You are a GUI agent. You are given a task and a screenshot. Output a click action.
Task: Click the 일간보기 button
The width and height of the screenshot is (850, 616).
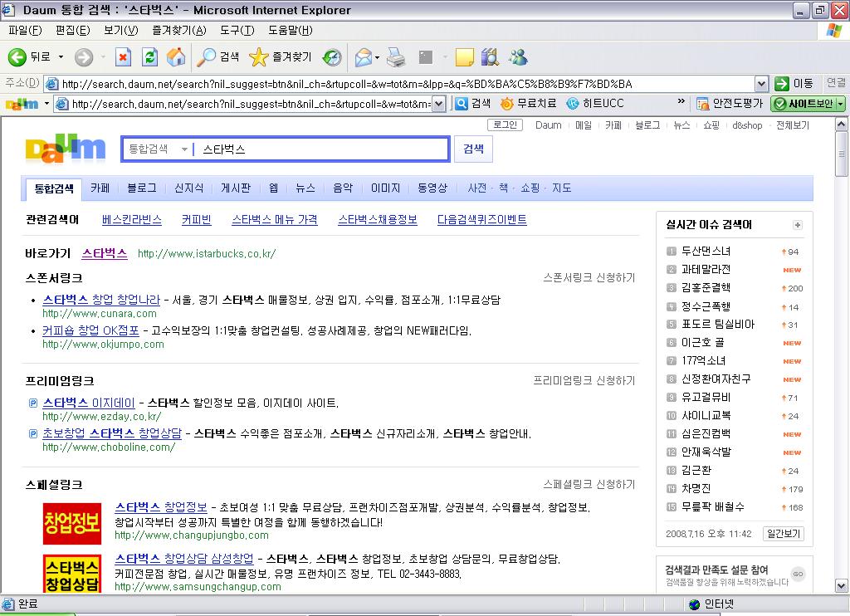point(784,534)
